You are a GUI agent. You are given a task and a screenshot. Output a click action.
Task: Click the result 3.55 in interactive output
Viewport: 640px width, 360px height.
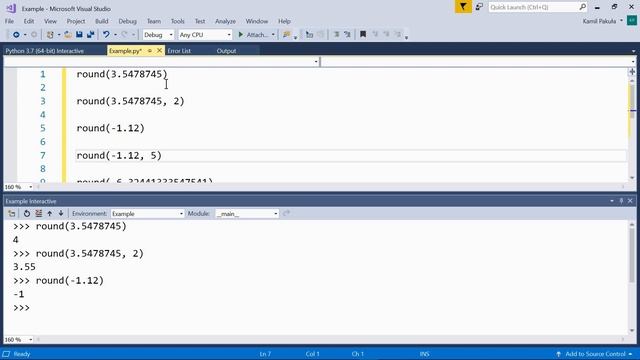point(24,267)
